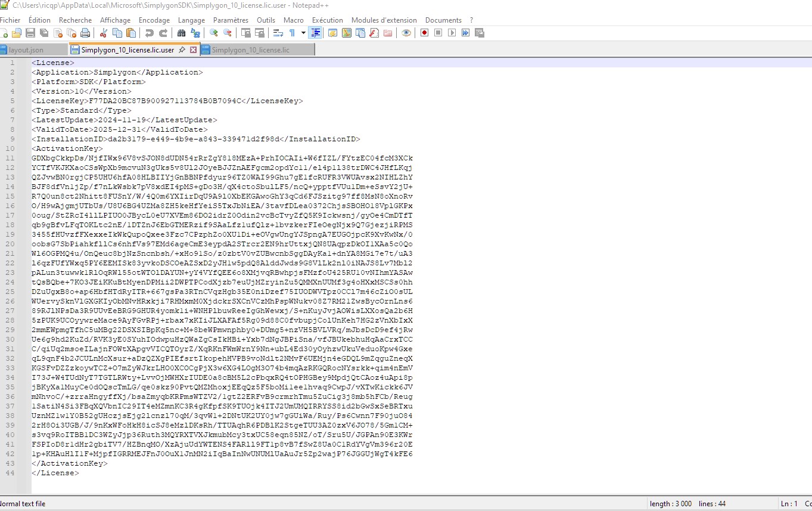Click the "Ln : 1" status bar field
812x511 pixels.
(789, 504)
